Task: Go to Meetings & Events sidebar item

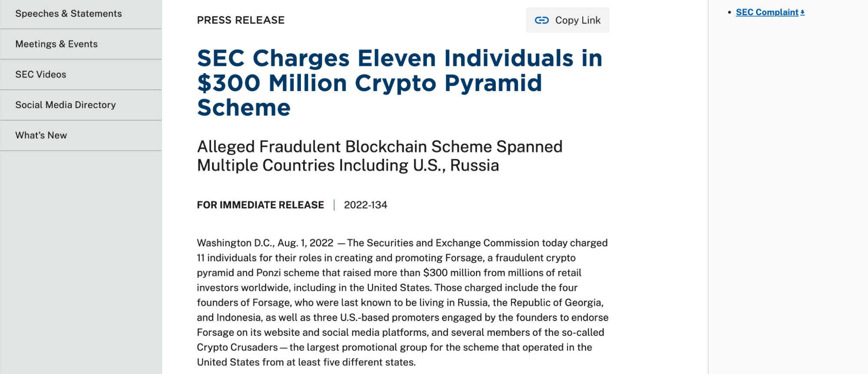Action: pos(56,44)
